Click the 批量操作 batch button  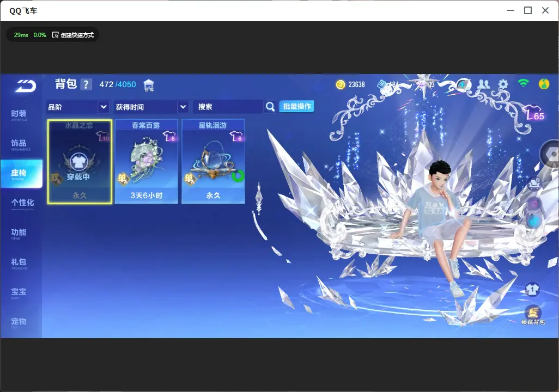point(296,106)
